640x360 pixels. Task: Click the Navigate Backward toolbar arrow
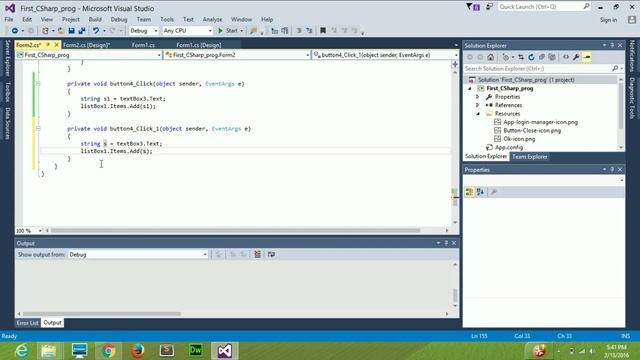tap(15, 31)
